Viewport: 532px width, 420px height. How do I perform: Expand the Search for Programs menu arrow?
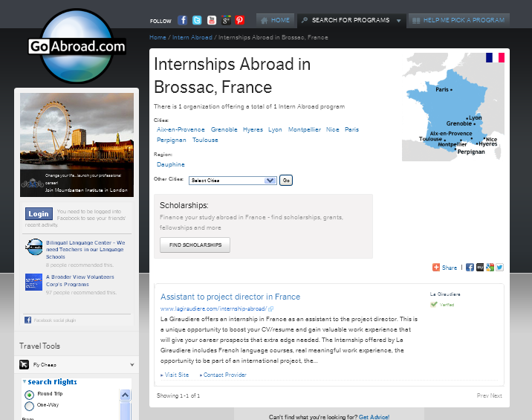tap(399, 21)
